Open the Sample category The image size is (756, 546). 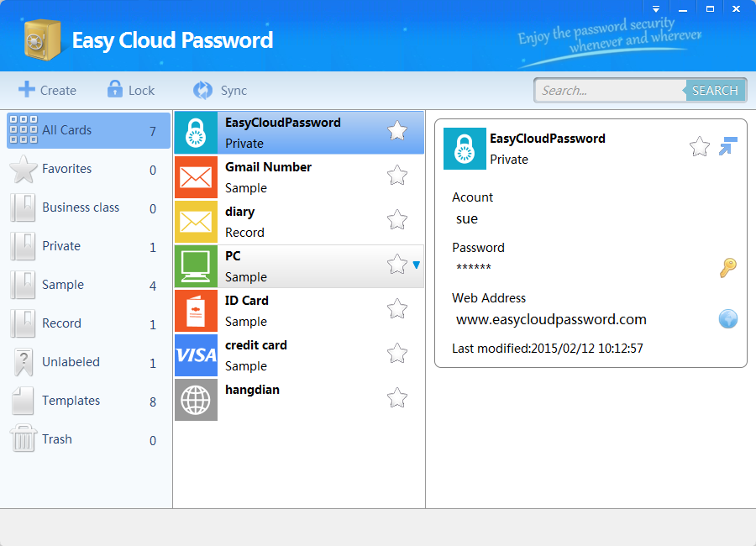pos(89,285)
